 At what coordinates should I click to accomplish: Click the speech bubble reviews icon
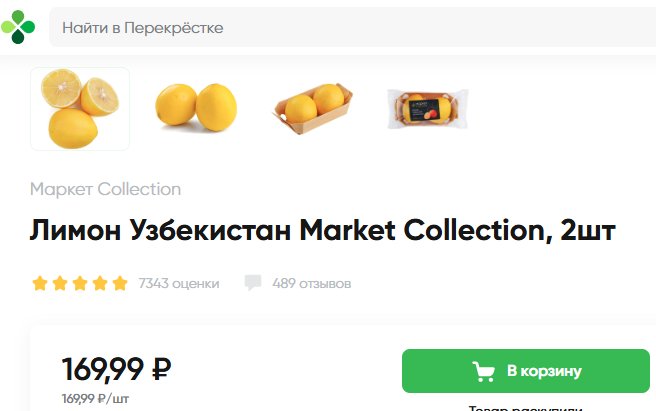click(253, 283)
